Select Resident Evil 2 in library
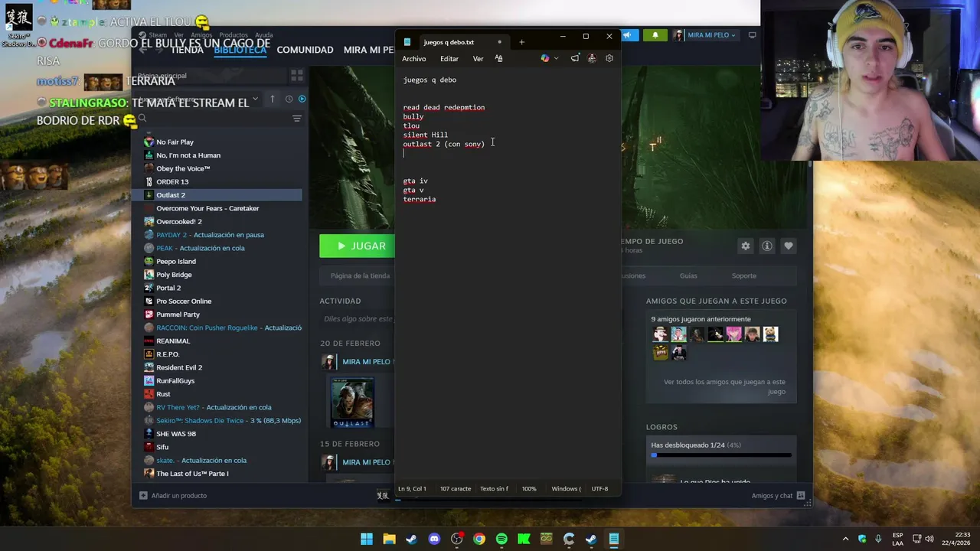980x551 pixels. tap(179, 367)
